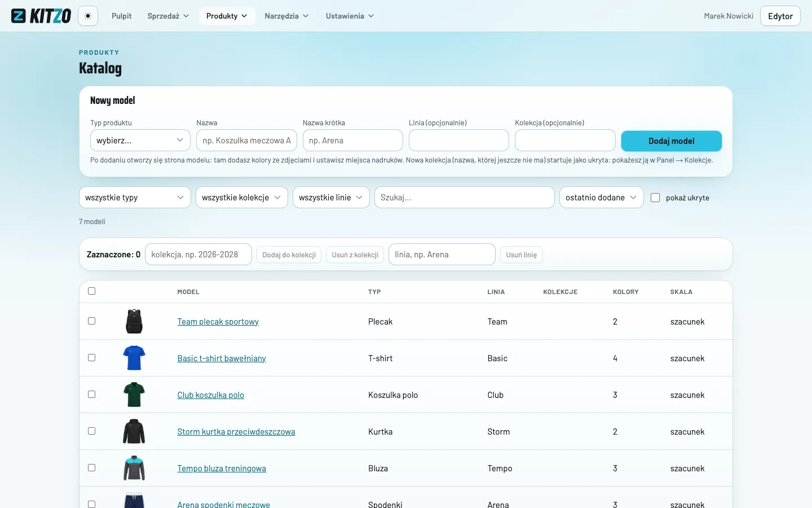Open the backpack product thumbnail
Screen dimensions: 812x508
[x=134, y=321]
